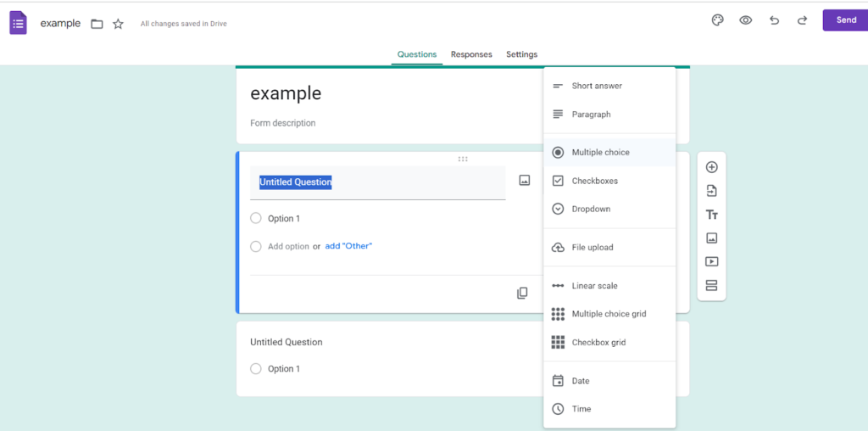The width and height of the screenshot is (868, 431).
Task: Add a video using sidebar icon
Action: tap(712, 261)
